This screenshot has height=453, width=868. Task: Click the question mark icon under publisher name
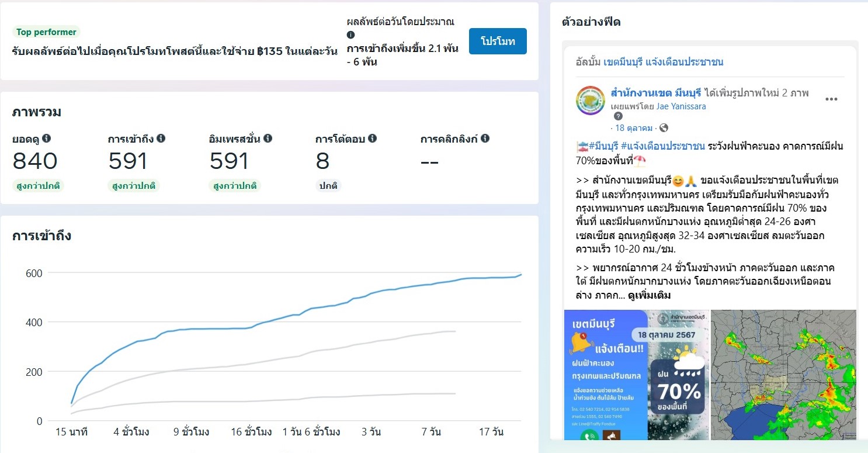(618, 116)
